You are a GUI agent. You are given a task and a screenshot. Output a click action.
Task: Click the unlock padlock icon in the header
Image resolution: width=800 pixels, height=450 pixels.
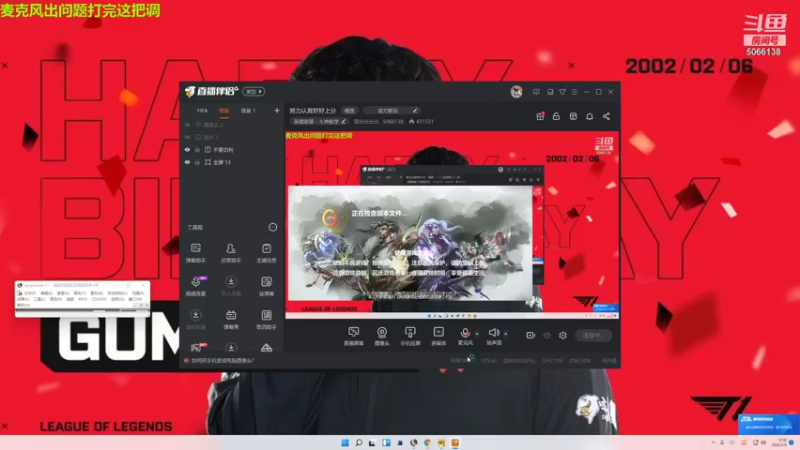pyautogui.click(x=556, y=116)
